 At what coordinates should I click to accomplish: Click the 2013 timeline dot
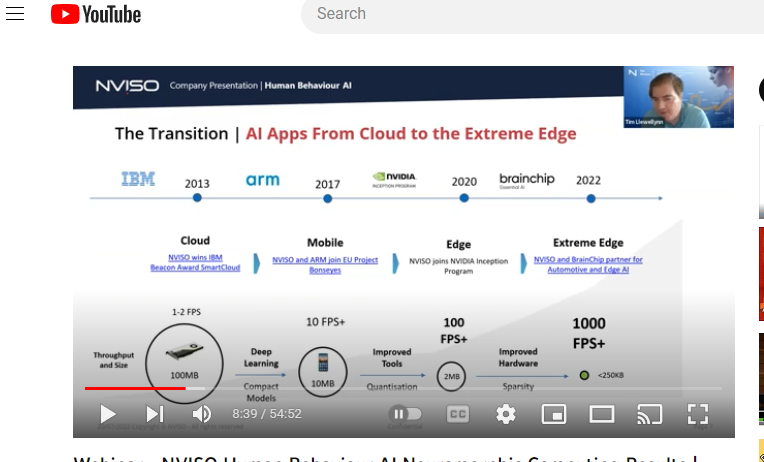click(x=197, y=198)
